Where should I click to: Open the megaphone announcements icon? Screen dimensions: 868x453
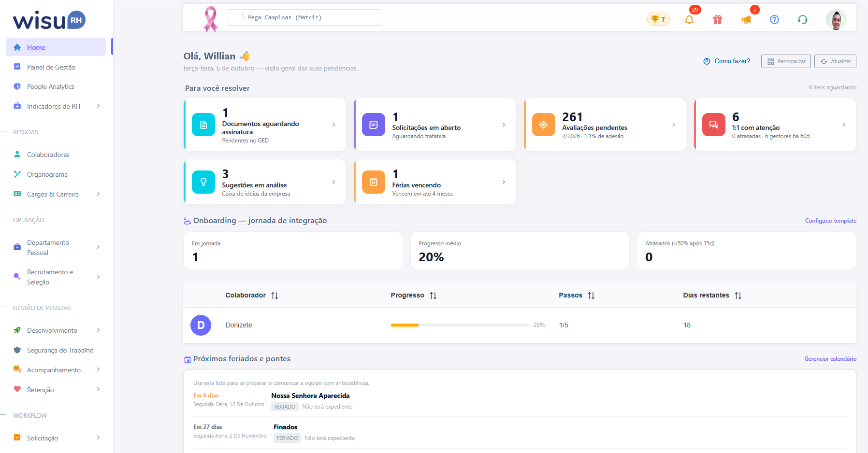pos(746,19)
